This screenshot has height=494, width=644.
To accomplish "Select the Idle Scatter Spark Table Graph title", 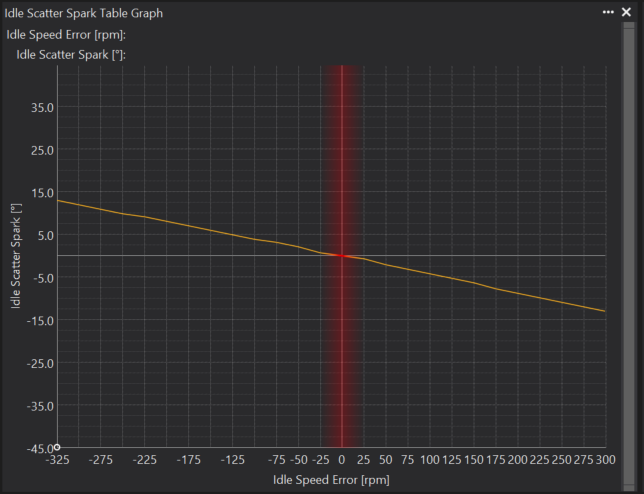I will tap(84, 13).
